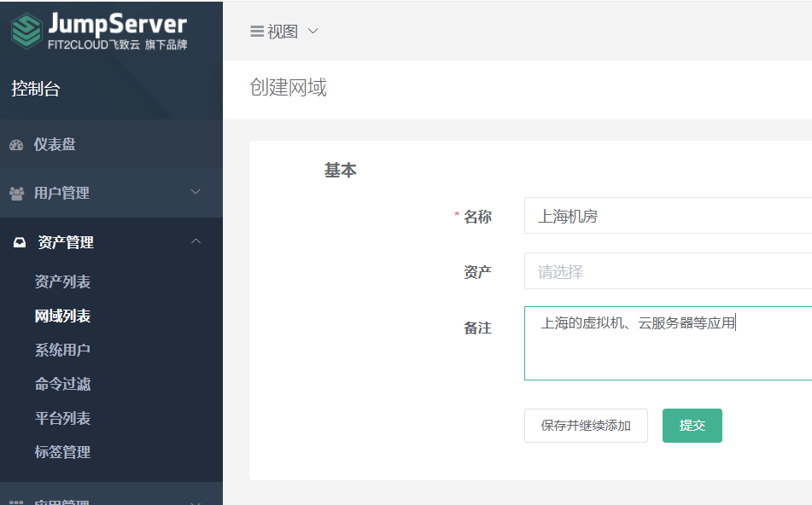Click the 创建网域 page title

289,88
